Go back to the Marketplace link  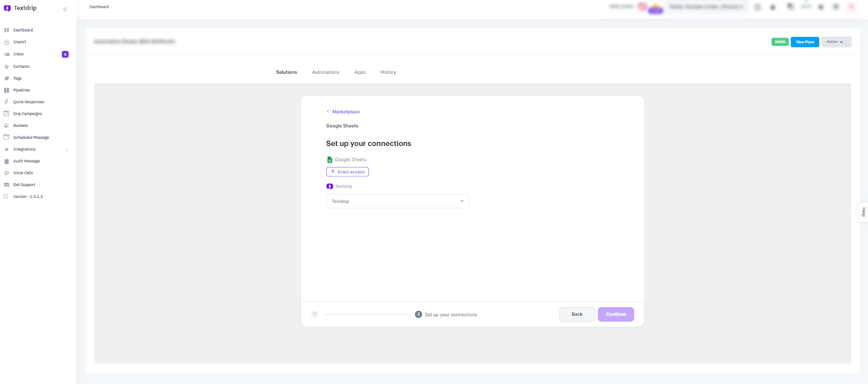pyautogui.click(x=346, y=112)
